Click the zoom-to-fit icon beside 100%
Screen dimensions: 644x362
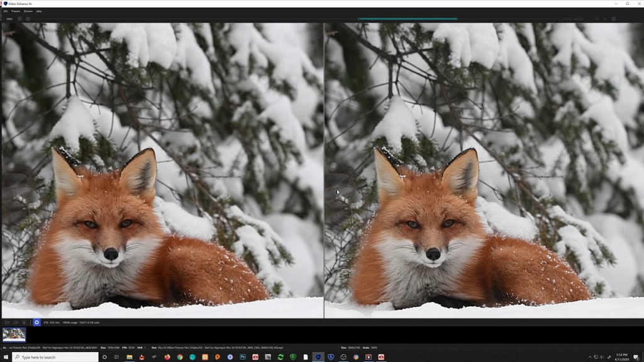click(19, 19)
